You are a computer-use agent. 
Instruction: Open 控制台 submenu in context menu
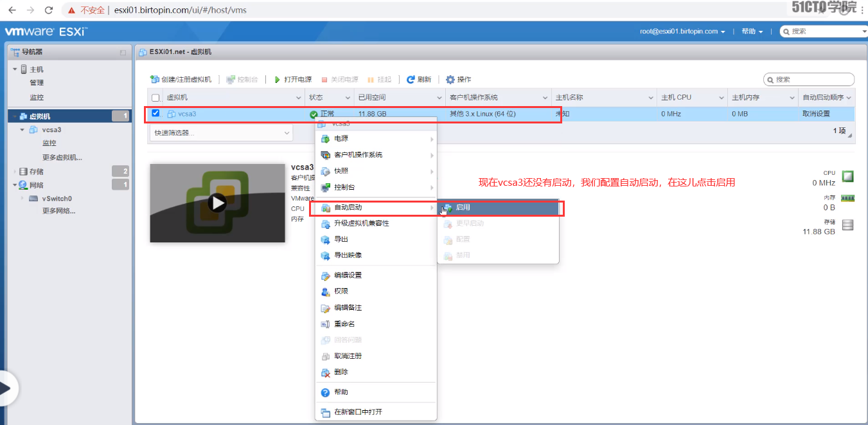pos(376,187)
